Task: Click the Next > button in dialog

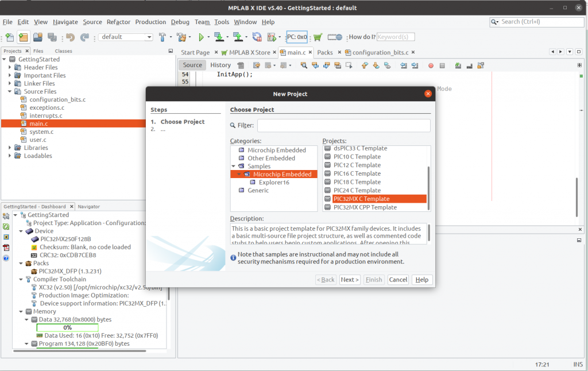Action: click(350, 280)
